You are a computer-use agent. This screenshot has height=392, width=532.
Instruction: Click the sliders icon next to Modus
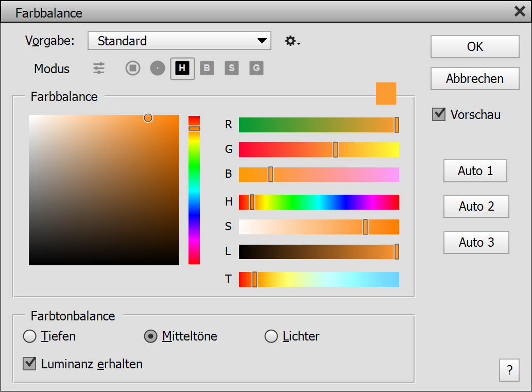pyautogui.click(x=99, y=68)
